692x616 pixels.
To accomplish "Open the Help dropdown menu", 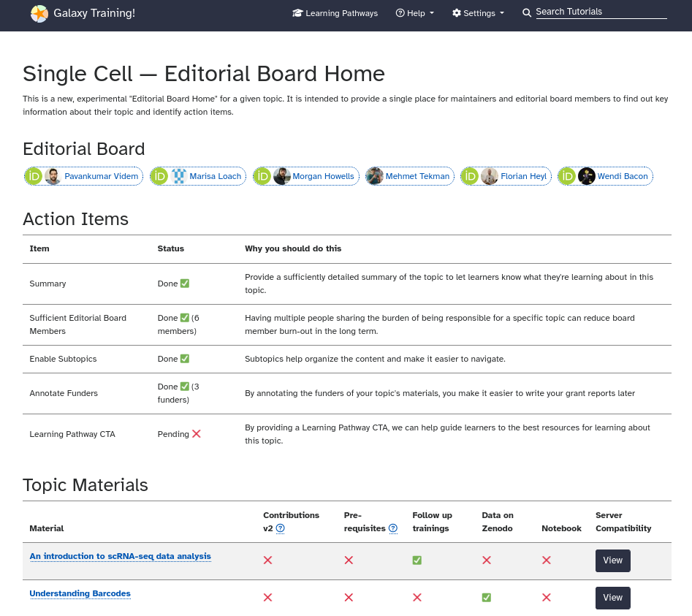I will click(x=415, y=13).
